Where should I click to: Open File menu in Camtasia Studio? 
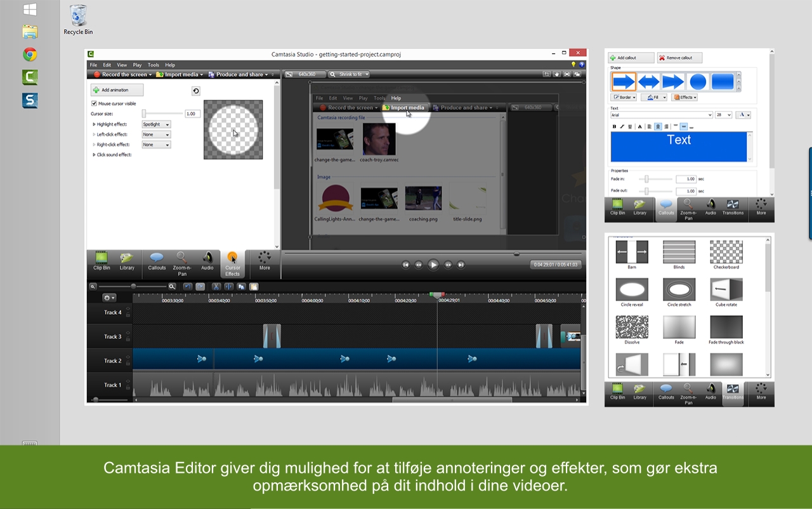click(93, 65)
